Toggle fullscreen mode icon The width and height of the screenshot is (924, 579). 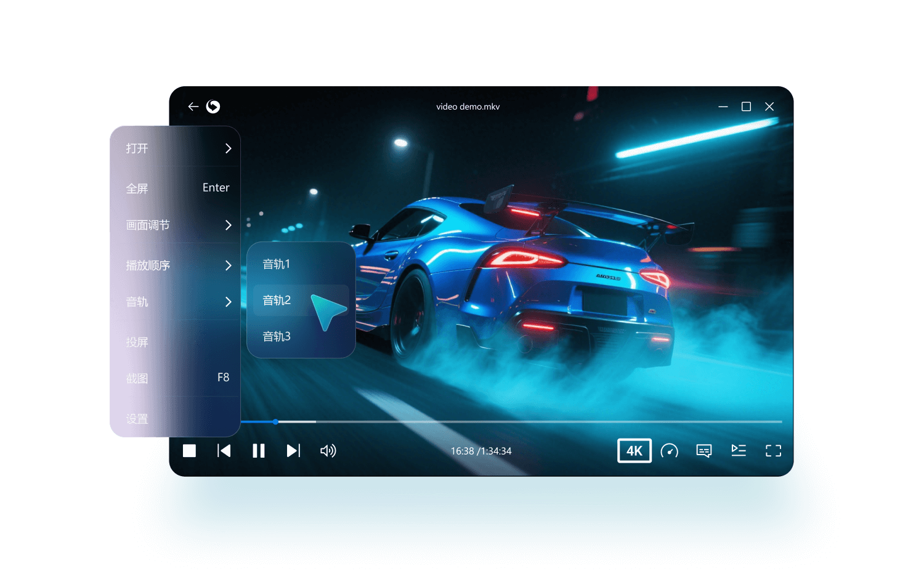(x=773, y=451)
